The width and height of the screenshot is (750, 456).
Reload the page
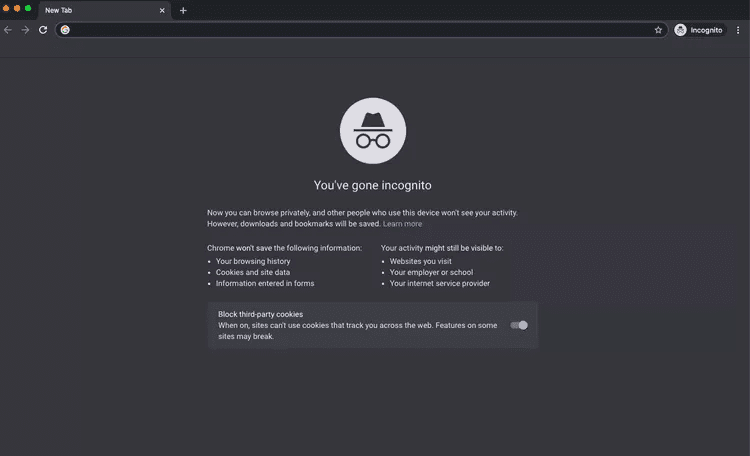click(43, 30)
